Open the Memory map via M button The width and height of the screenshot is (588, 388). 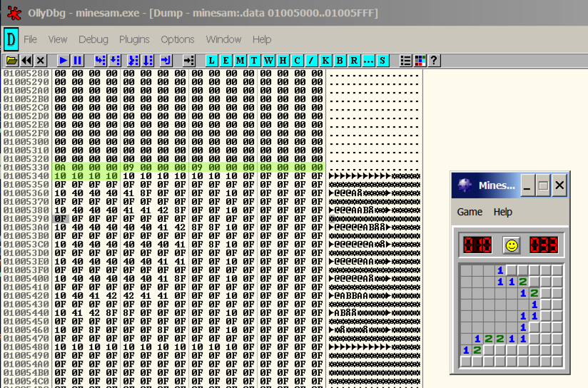[240, 61]
